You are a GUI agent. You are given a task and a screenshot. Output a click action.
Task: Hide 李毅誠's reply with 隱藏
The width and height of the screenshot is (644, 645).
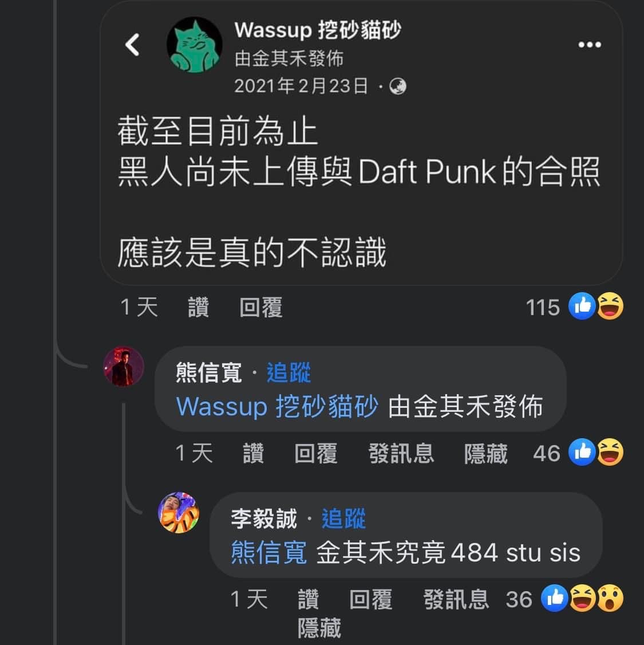(x=319, y=628)
